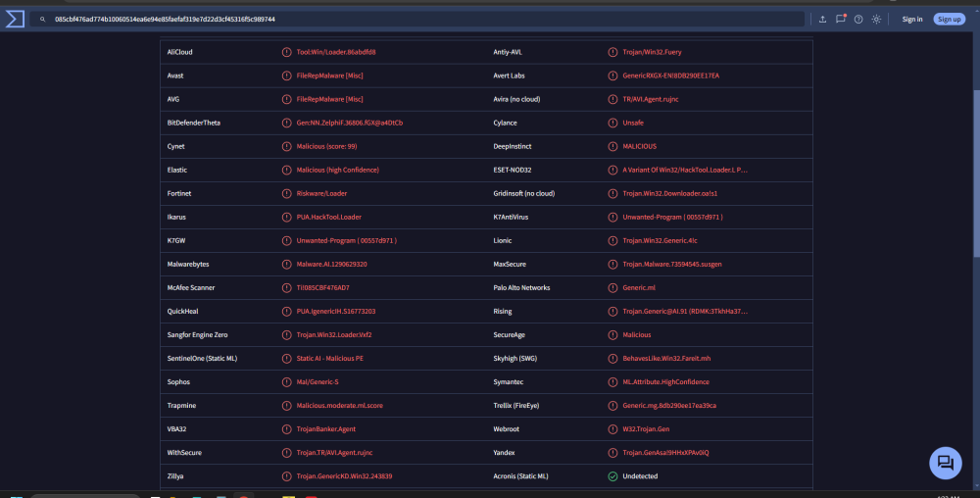Click the alert icon next to Cylance Unsafe
Screen dimensions: 980x498
[612, 123]
